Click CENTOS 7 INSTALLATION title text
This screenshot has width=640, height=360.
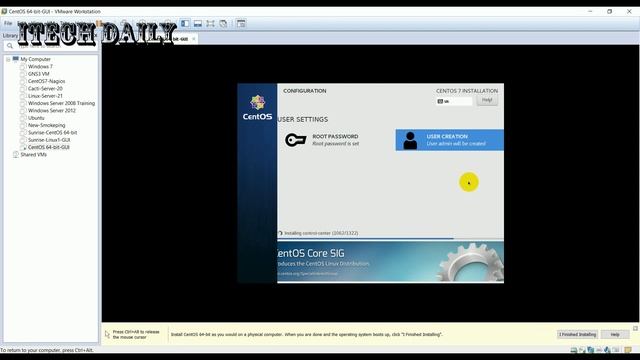[x=467, y=91]
